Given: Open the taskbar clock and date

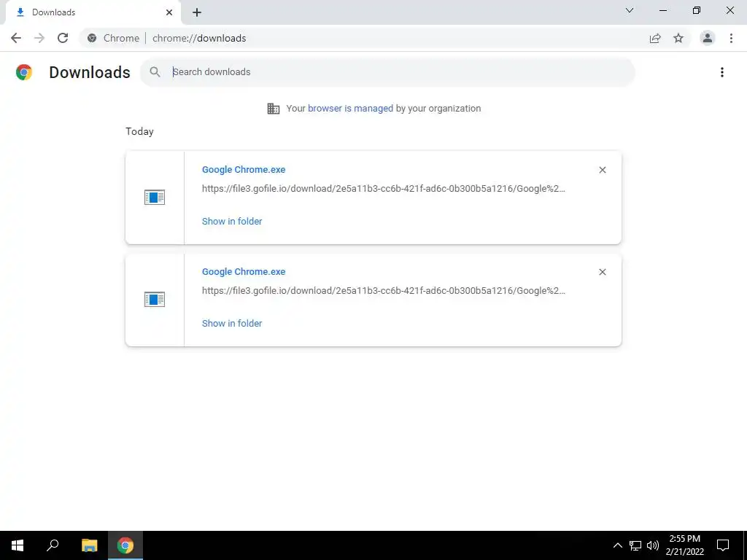Looking at the screenshot, I should [684, 545].
